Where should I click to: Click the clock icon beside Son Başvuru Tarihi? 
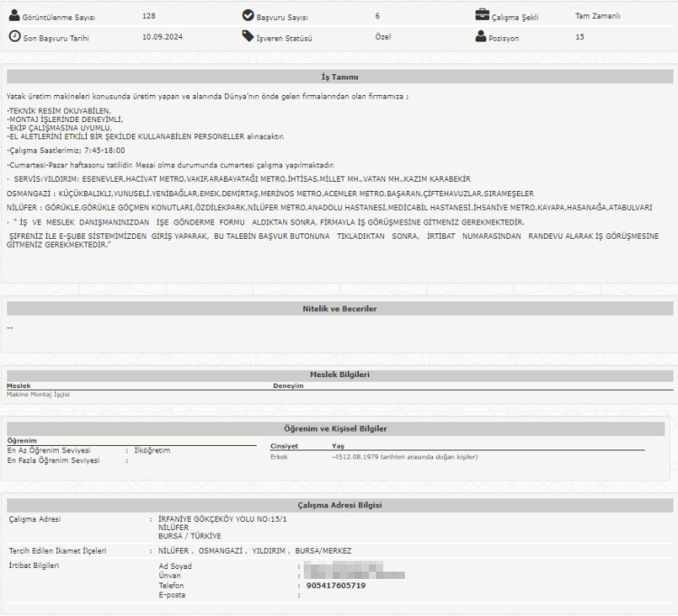[14, 36]
